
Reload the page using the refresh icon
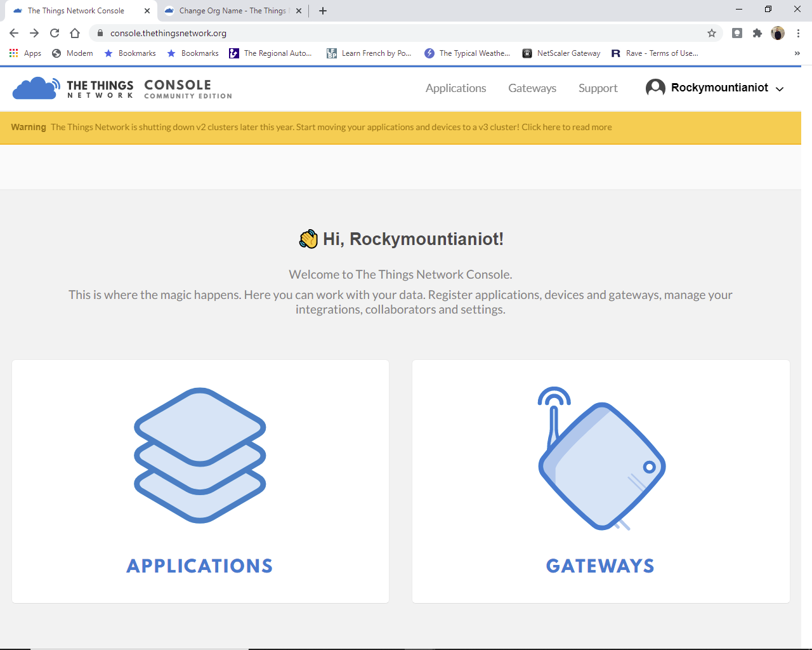(55, 33)
